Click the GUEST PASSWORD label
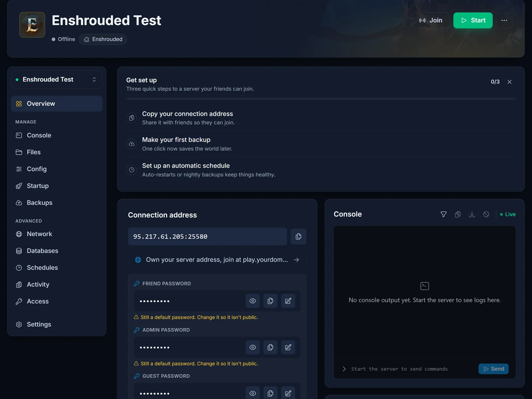 coord(166,376)
